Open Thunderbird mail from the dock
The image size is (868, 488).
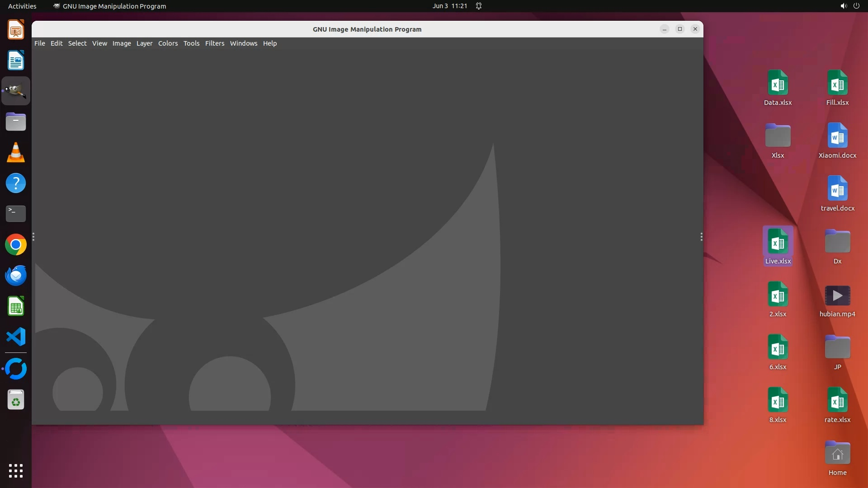coord(16,276)
